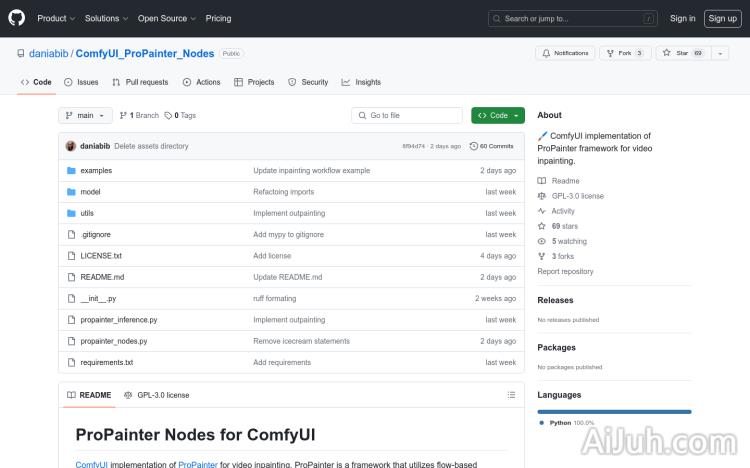Open the README outline list icon

click(x=511, y=395)
